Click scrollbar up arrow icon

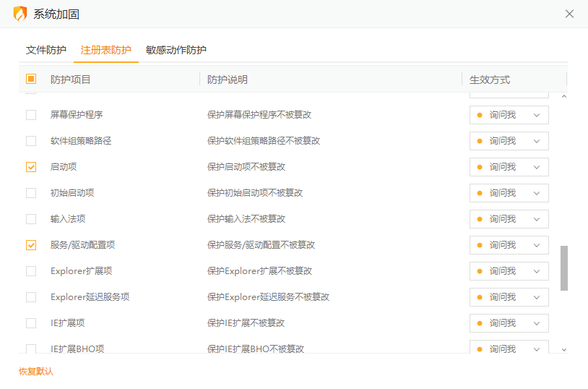coord(564,96)
